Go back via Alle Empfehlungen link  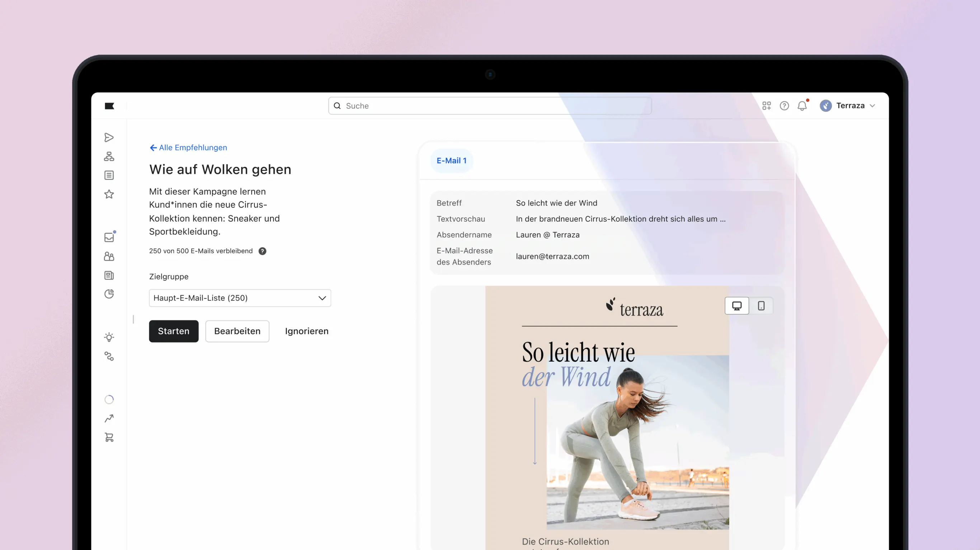pyautogui.click(x=188, y=148)
